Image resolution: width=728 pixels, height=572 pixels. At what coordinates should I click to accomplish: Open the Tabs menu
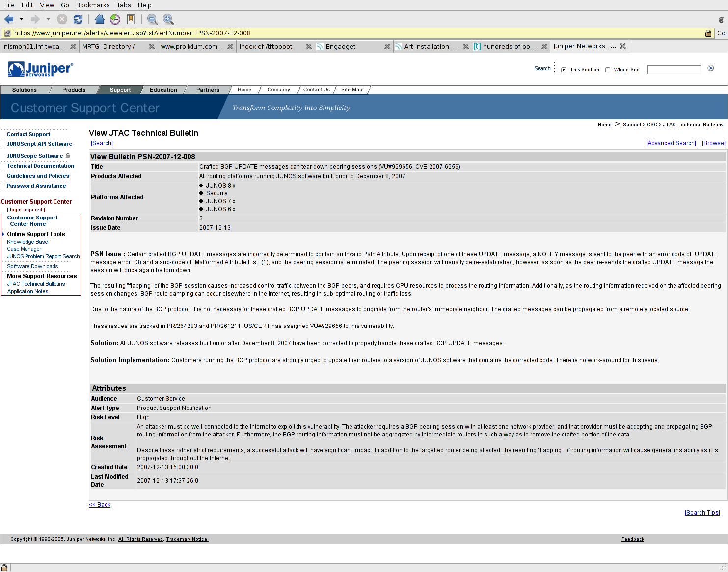point(124,5)
